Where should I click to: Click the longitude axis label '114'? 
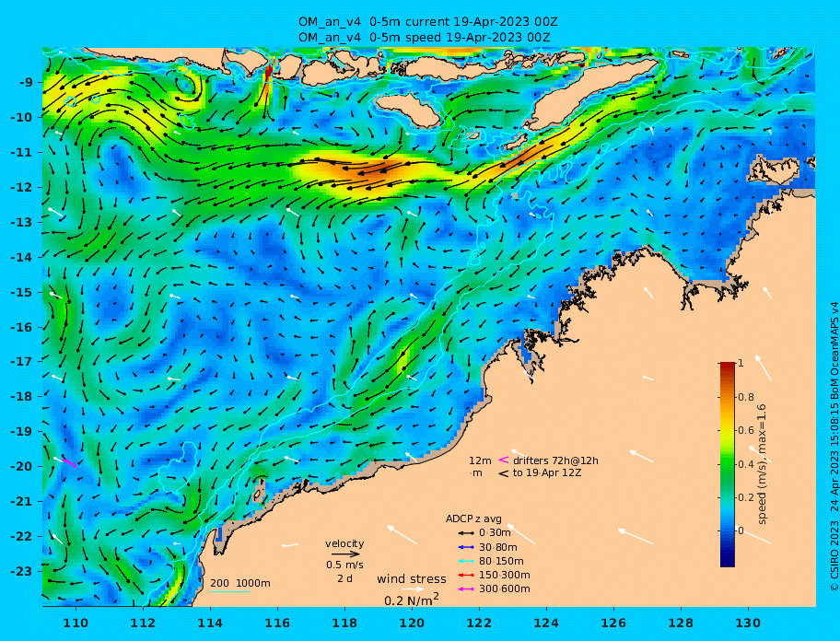point(210,623)
